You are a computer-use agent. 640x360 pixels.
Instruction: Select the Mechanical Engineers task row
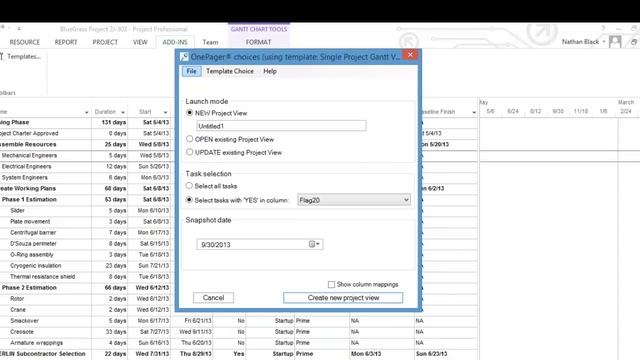coord(29,156)
